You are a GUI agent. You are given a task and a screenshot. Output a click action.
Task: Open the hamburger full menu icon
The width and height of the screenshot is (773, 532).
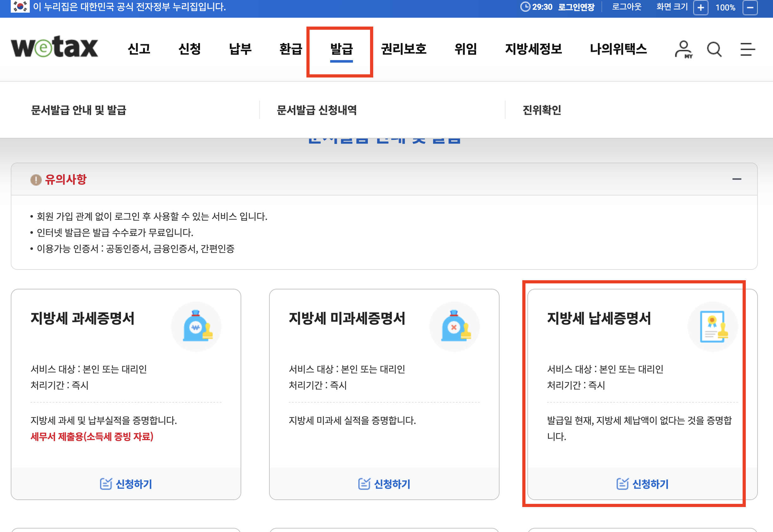pos(747,49)
